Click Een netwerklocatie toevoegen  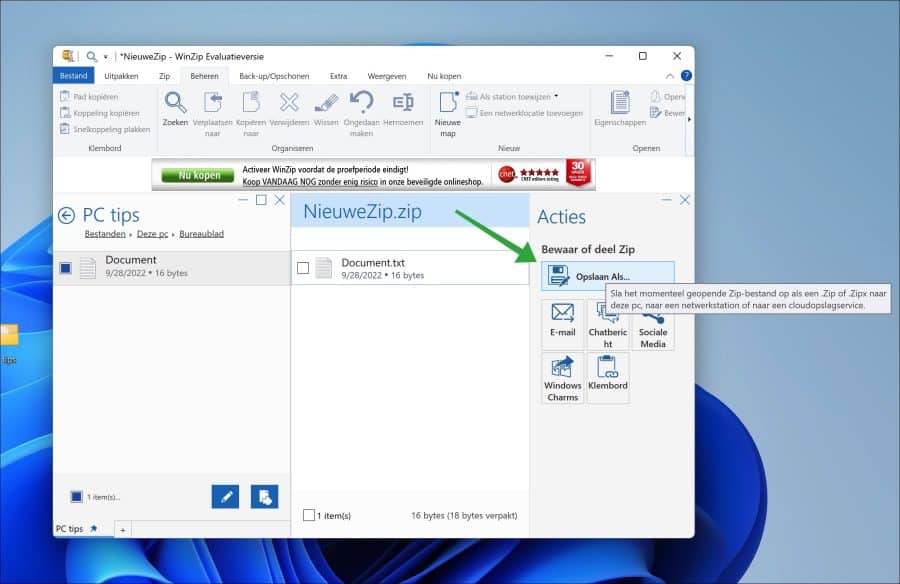pos(525,113)
